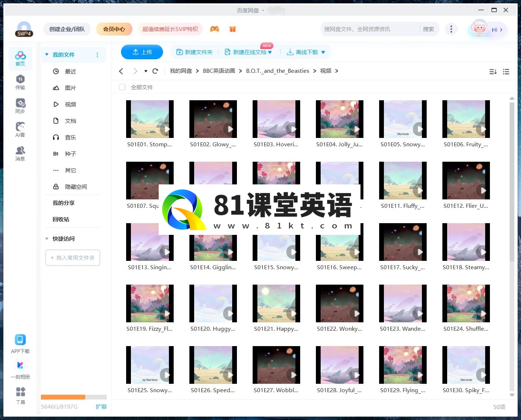Viewport: 521px width, 420px height.
Task: Click the scrollbar down arrow
Action: point(512,395)
